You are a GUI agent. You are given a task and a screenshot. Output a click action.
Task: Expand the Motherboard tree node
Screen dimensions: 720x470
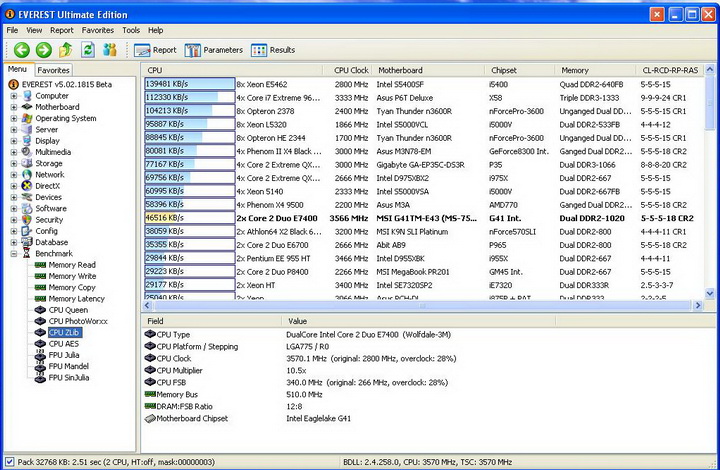click(14, 107)
